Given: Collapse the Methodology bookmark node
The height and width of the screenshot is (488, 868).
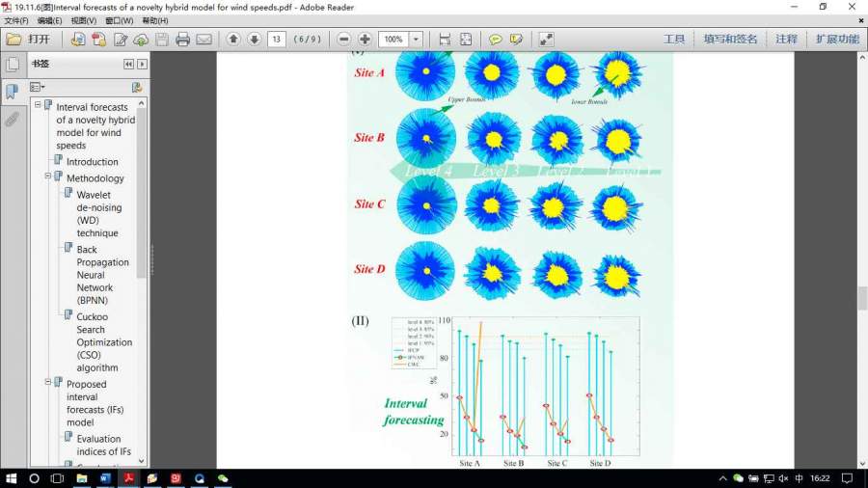Looking at the screenshot, I should click(48, 176).
